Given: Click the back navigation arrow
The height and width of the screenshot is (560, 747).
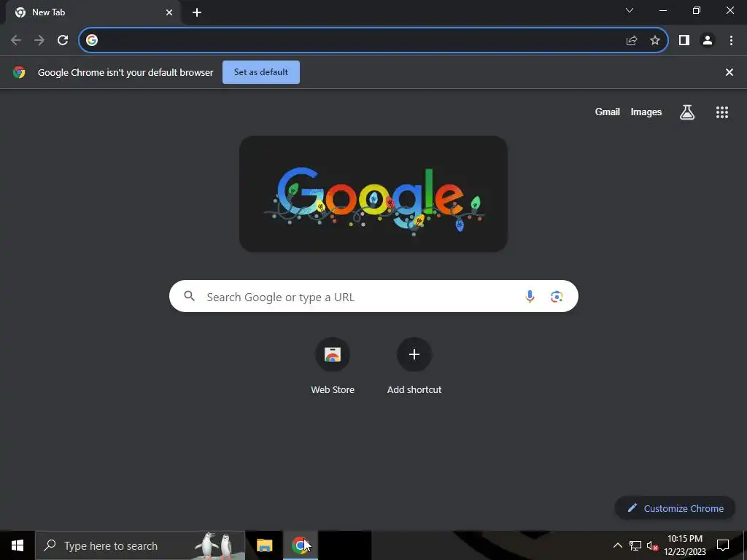Looking at the screenshot, I should [16, 40].
